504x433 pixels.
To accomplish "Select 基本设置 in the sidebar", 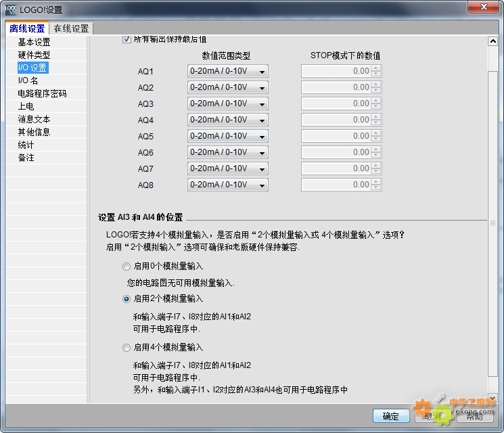I will coord(34,42).
